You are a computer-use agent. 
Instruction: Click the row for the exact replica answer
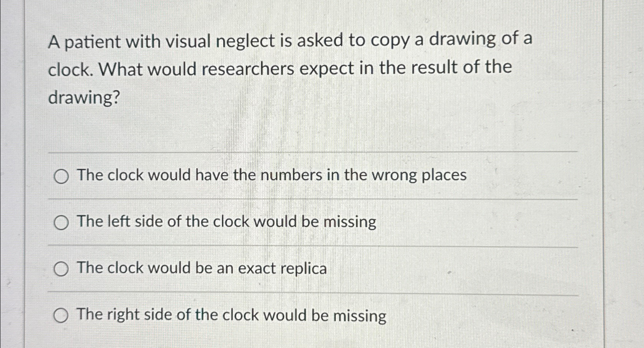203,269
